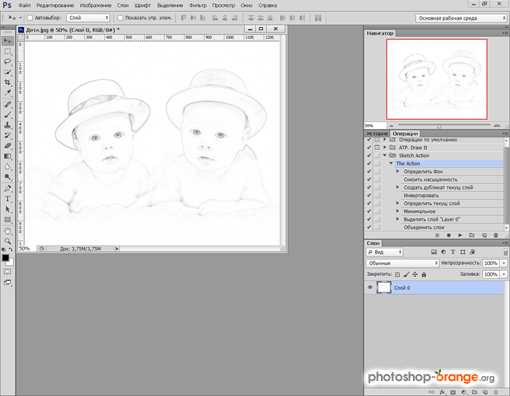The height and width of the screenshot is (396, 510).
Task: Enable the Автовыбор checkbox
Action: [x=30, y=18]
